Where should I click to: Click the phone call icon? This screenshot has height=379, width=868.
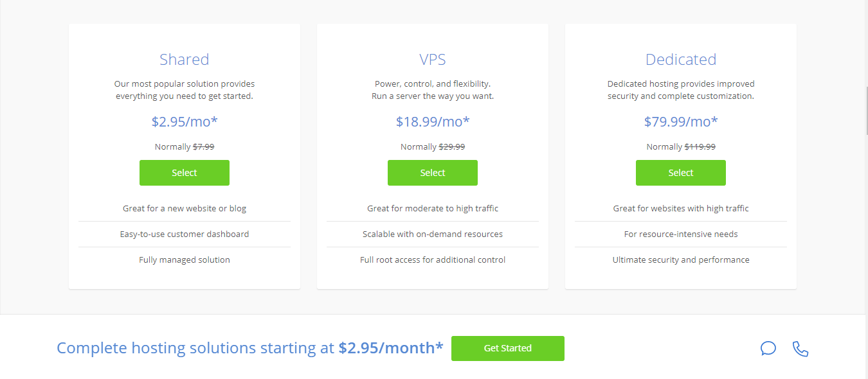coord(800,348)
